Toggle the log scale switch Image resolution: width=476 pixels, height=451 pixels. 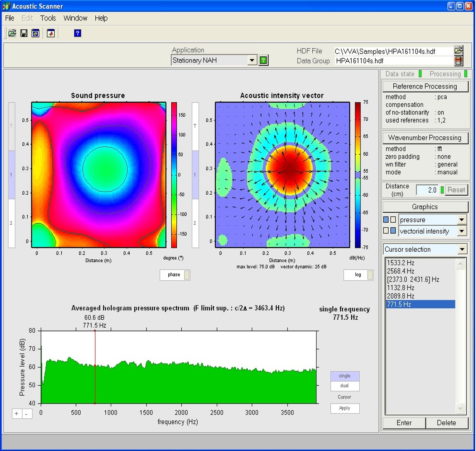coord(370,275)
